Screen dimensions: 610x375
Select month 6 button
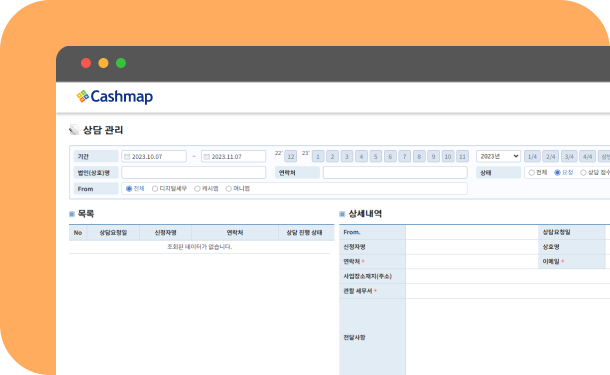(x=390, y=156)
